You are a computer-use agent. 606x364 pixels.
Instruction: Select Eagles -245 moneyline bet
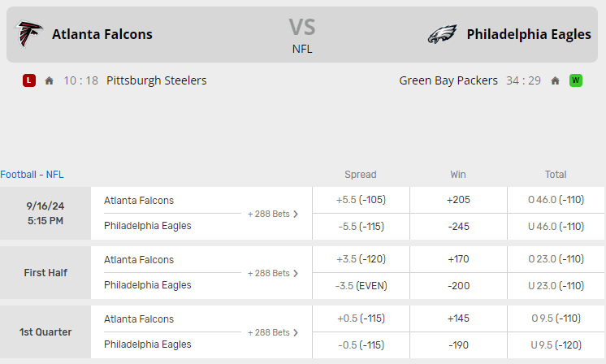point(458,227)
